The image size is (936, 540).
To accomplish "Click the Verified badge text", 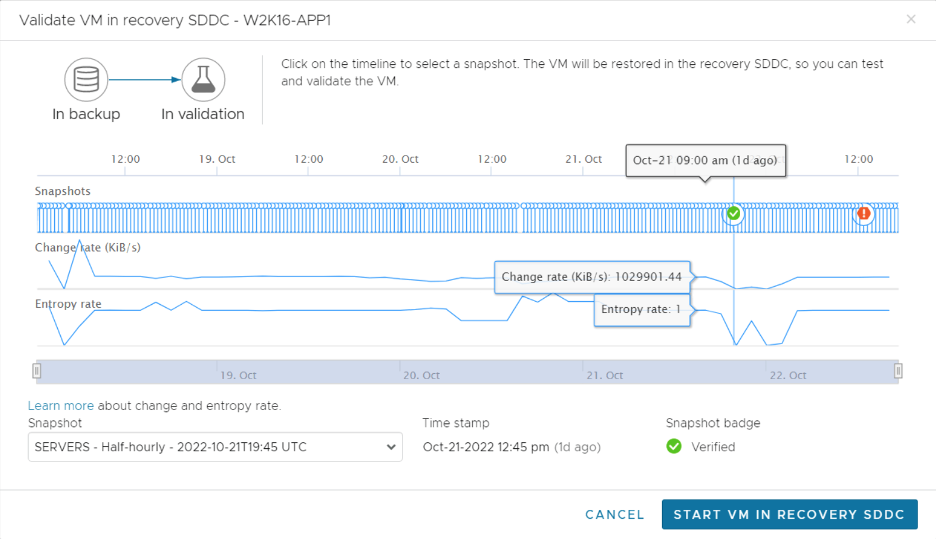I will pos(713,447).
